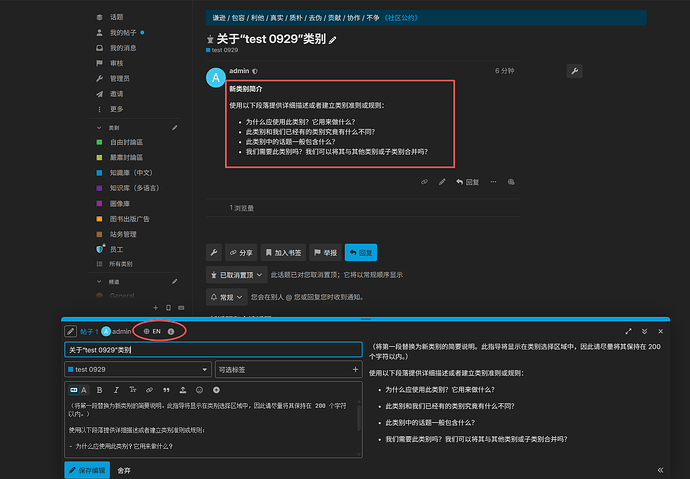Edit topic title with pencil beside heading
Screen dimensions: 690x479
point(333,40)
